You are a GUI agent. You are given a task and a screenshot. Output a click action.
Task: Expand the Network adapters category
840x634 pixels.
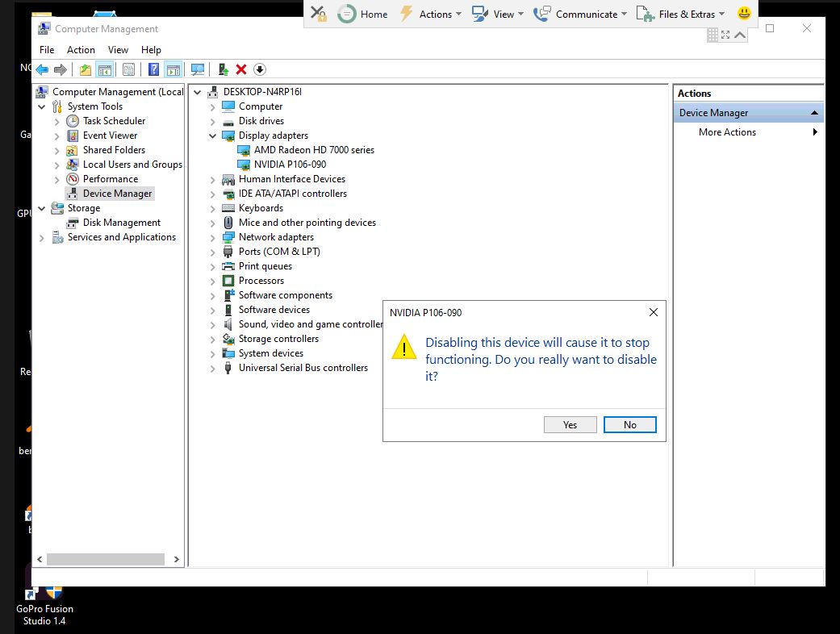coord(213,238)
